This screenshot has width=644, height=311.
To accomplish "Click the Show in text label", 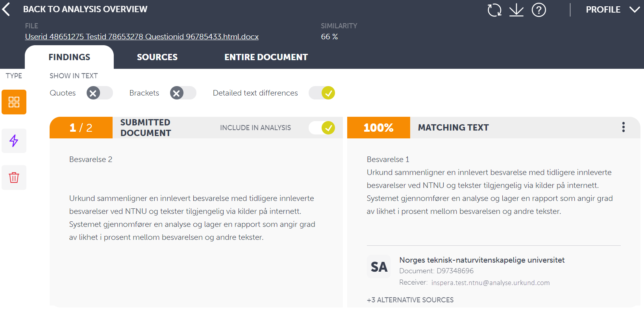I will (74, 76).
